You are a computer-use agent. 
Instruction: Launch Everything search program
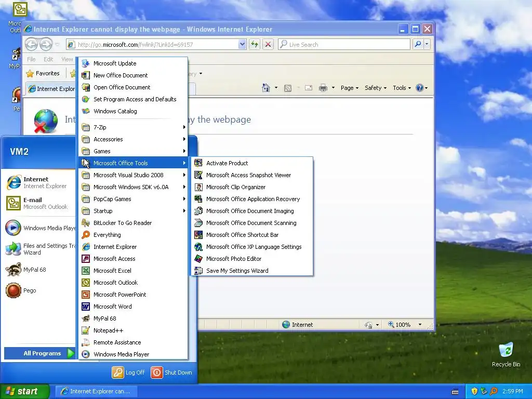pyautogui.click(x=133, y=235)
